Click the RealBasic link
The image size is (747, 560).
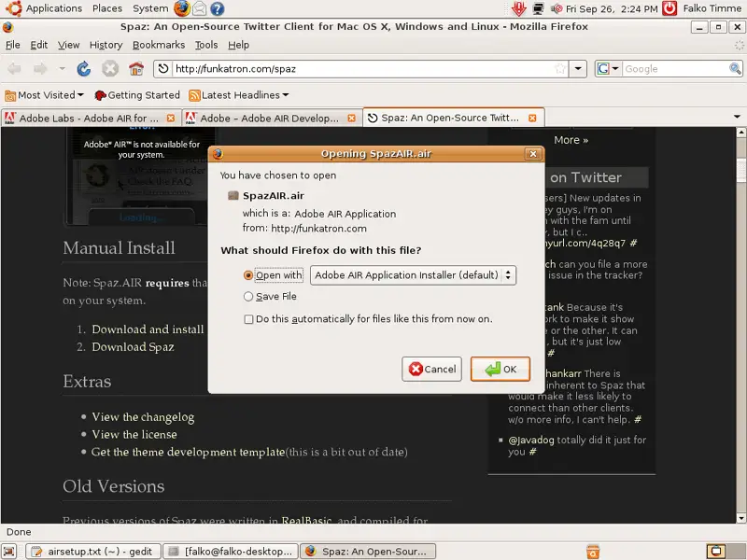307,520
